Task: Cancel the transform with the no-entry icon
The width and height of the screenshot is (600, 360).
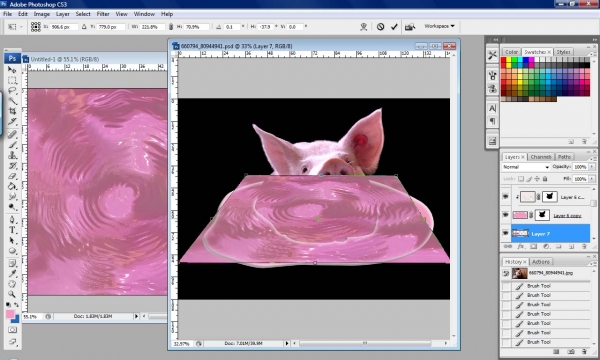Action: coord(380,27)
